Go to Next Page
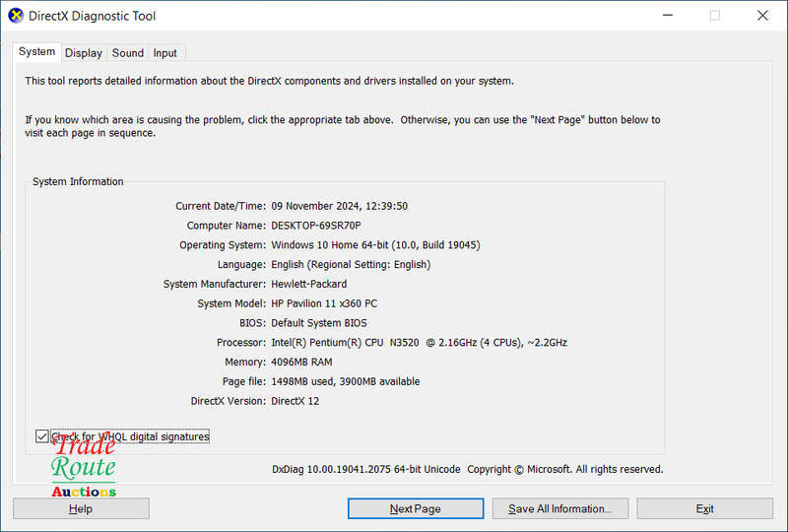Viewport: 788px width, 532px height. pyautogui.click(x=416, y=508)
